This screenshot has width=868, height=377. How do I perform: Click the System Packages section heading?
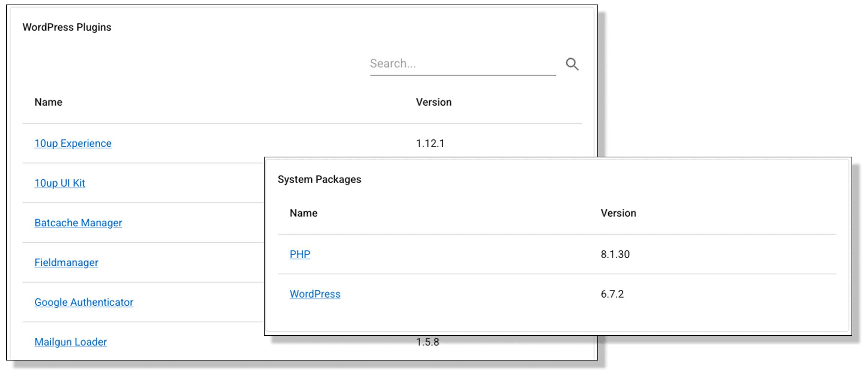click(319, 179)
